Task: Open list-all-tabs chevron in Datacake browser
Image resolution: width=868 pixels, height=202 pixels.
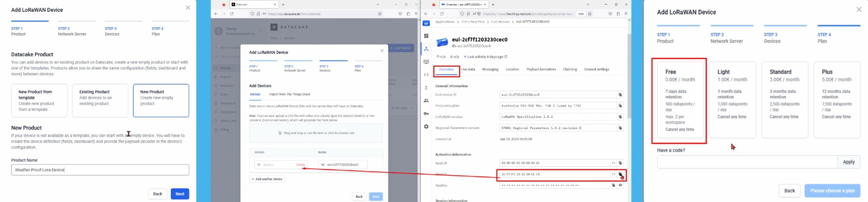Action: coord(378,5)
